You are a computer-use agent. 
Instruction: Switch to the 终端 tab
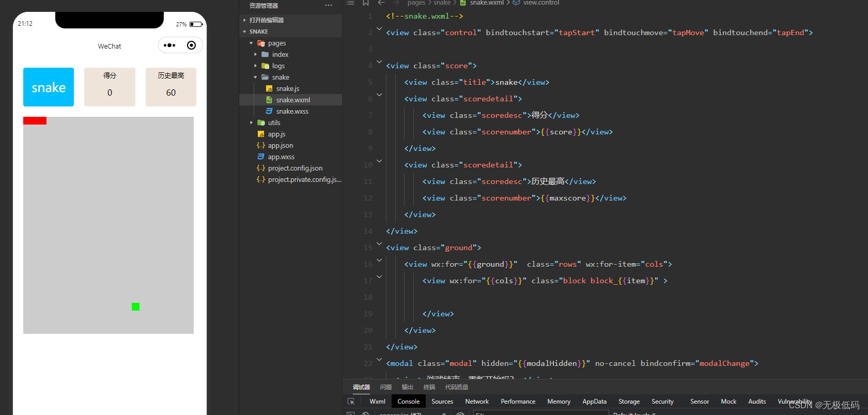click(x=429, y=387)
